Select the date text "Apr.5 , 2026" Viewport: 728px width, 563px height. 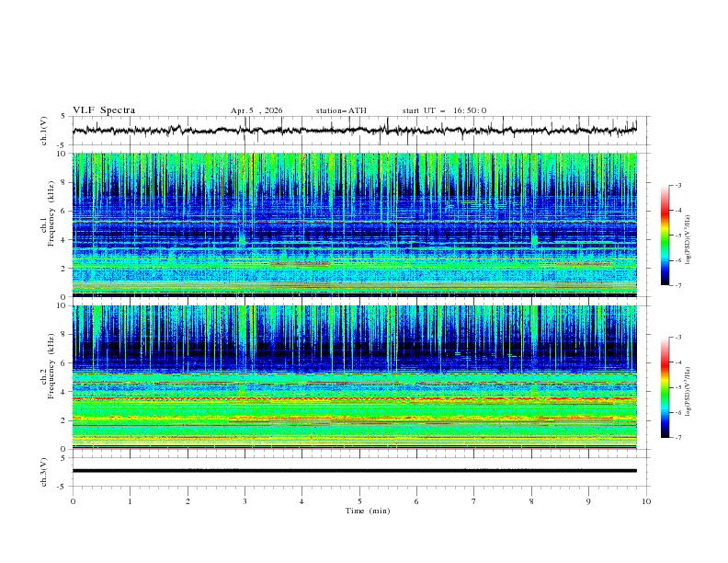(x=256, y=110)
